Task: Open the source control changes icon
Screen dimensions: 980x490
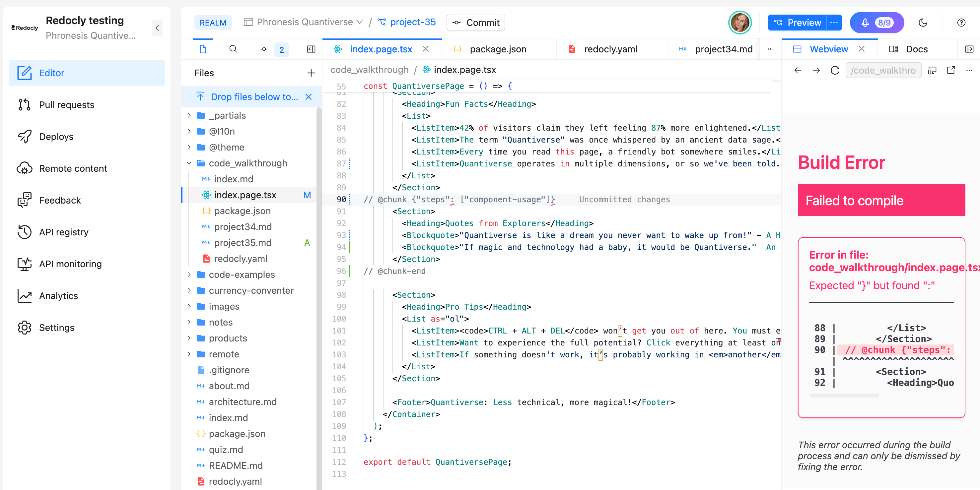Action: [264, 49]
